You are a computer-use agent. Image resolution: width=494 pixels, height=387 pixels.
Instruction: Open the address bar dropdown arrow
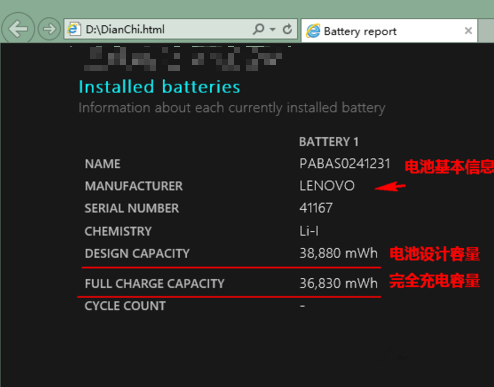273,29
